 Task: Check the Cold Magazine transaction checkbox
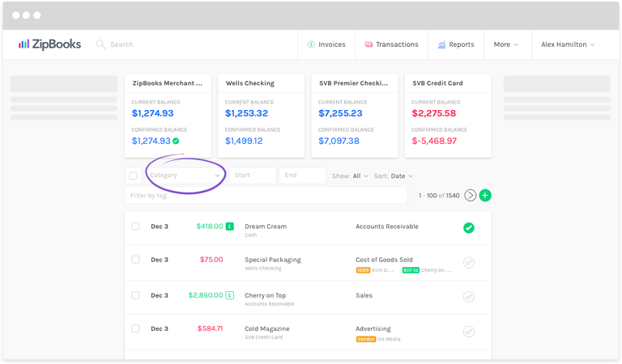(x=136, y=328)
